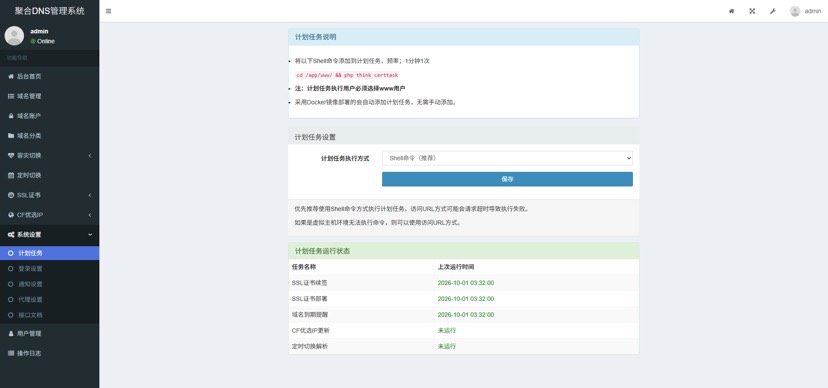Click 聚合DNS管理系统 logo title
The height and width of the screenshot is (388, 828).
50,11
